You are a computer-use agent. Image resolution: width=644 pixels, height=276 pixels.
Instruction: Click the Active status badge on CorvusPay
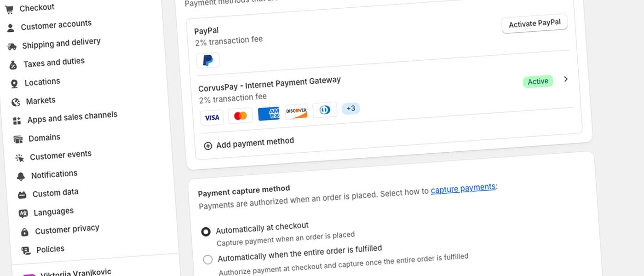click(x=538, y=81)
